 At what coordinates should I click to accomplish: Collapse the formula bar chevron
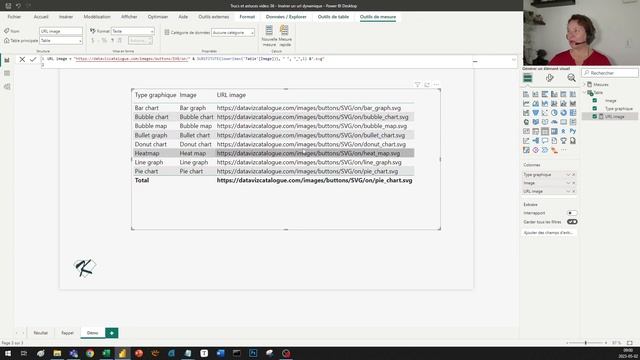click(513, 60)
